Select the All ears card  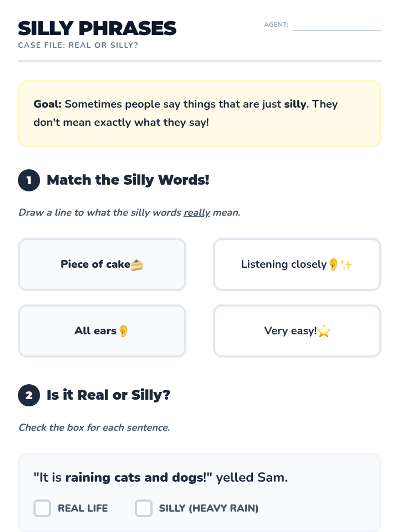click(102, 331)
